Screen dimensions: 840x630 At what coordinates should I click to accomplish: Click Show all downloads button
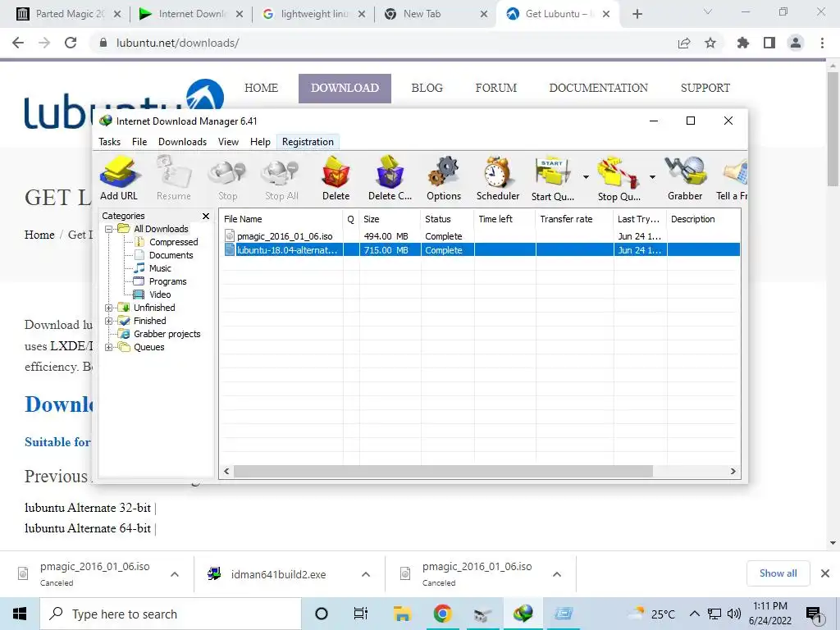click(778, 573)
